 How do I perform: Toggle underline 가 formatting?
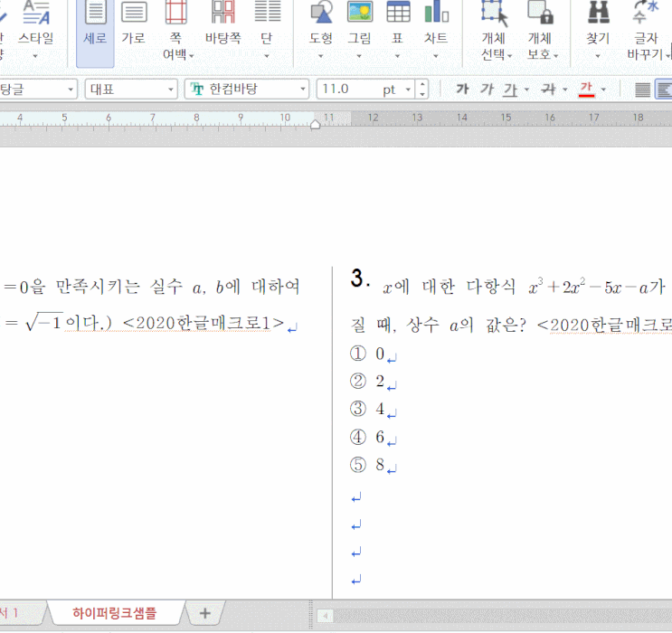(x=511, y=90)
